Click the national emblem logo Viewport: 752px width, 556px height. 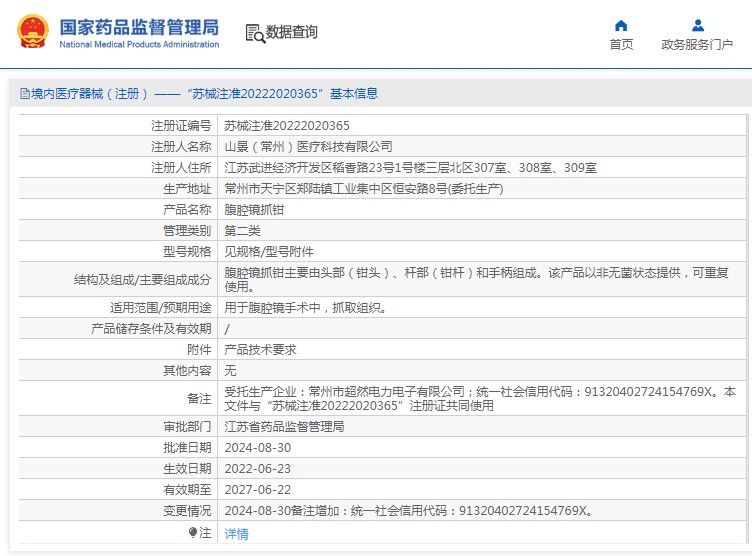(33, 31)
